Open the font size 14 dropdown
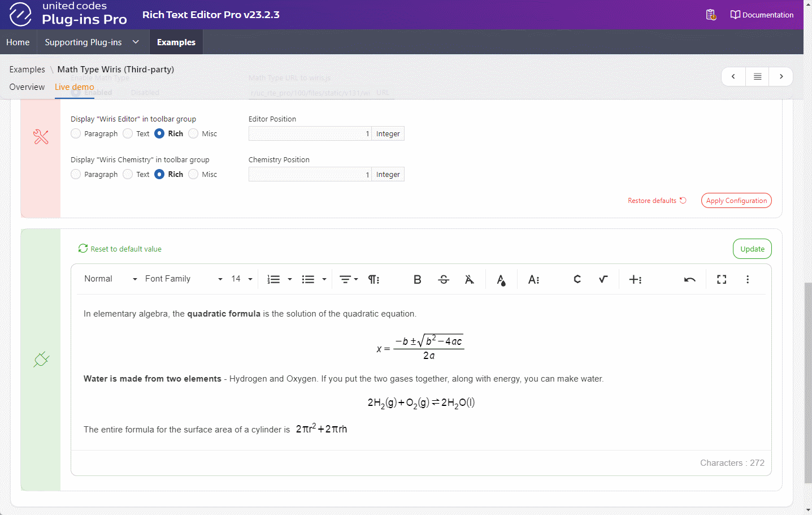Viewport: 812px width, 515px height. point(242,279)
